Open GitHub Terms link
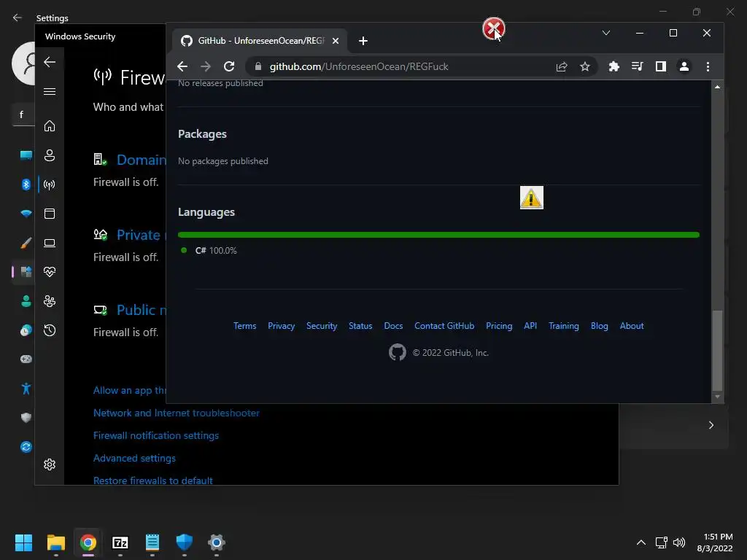The width and height of the screenshot is (747, 560). click(x=245, y=326)
